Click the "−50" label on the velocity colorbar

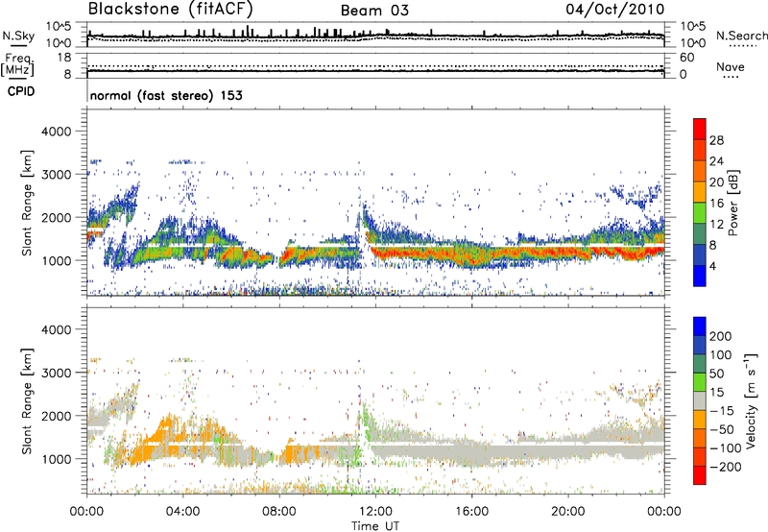[x=722, y=429]
